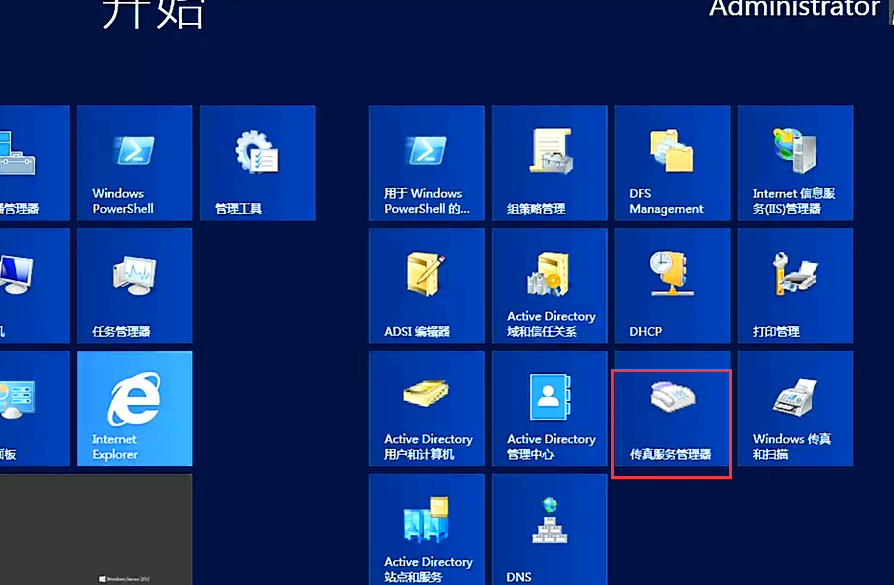
Task: Open Active Directory 域和信任关系 tile
Action: click(550, 286)
